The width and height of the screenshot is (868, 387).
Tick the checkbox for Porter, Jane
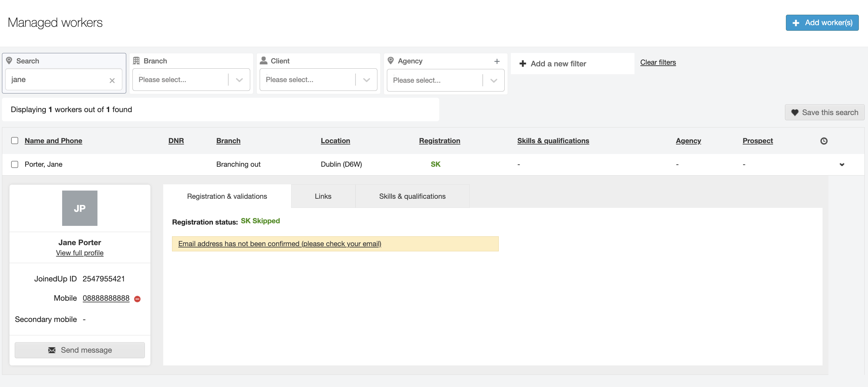tap(14, 164)
